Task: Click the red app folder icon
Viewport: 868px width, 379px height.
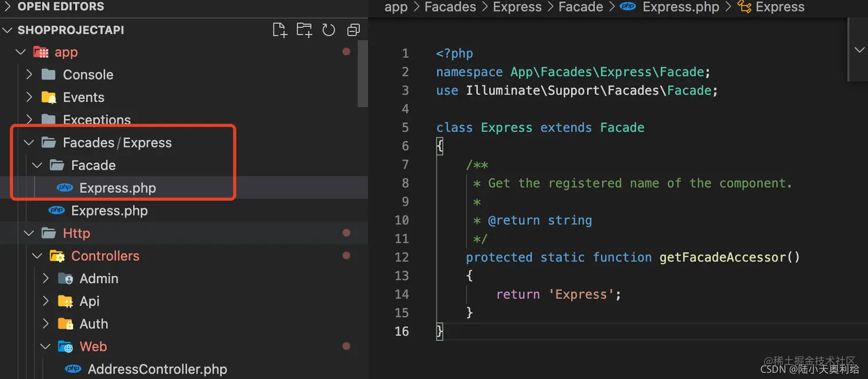Action: click(x=41, y=52)
